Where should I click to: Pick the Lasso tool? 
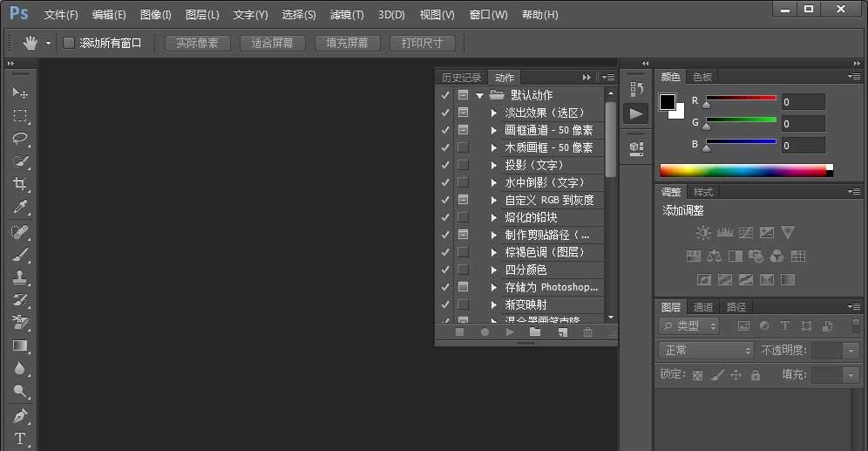pos(20,138)
